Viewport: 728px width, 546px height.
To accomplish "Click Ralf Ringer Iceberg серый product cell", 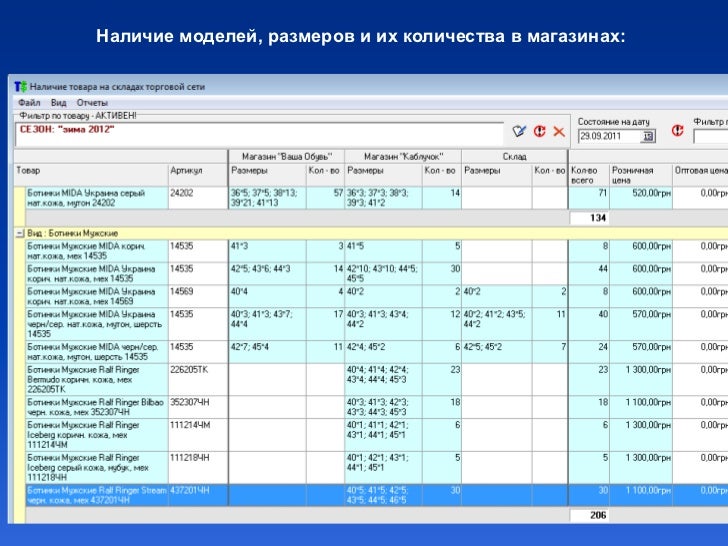I will point(97,467).
